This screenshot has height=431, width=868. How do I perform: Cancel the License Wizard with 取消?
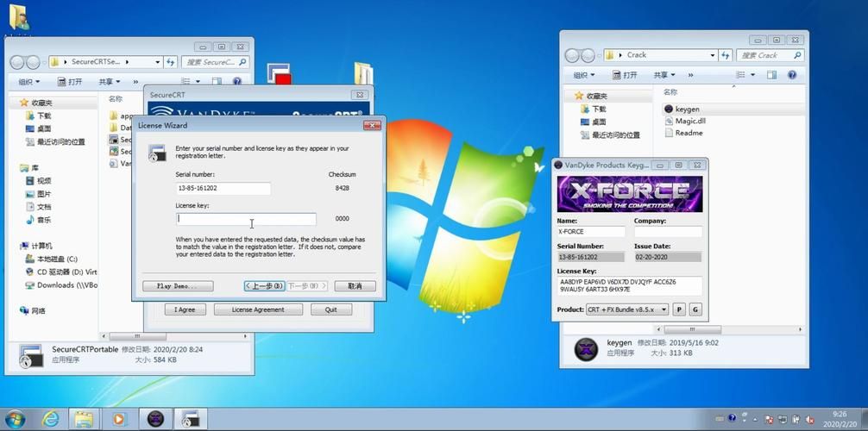(x=355, y=286)
